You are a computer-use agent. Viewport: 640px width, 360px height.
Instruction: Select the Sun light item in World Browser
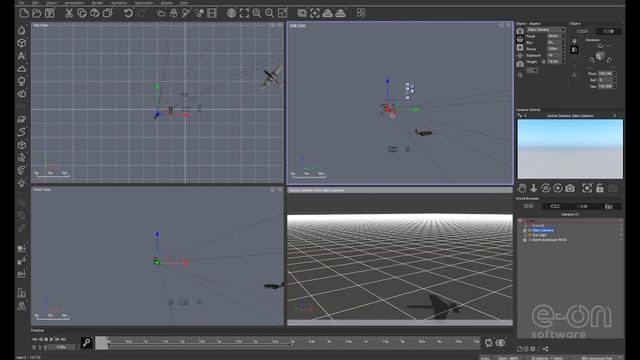point(539,235)
